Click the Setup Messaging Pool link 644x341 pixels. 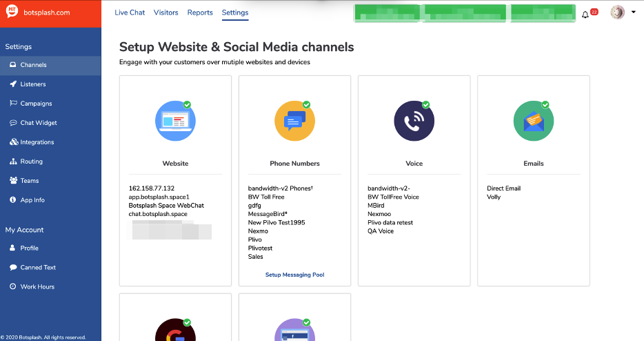pyautogui.click(x=295, y=275)
